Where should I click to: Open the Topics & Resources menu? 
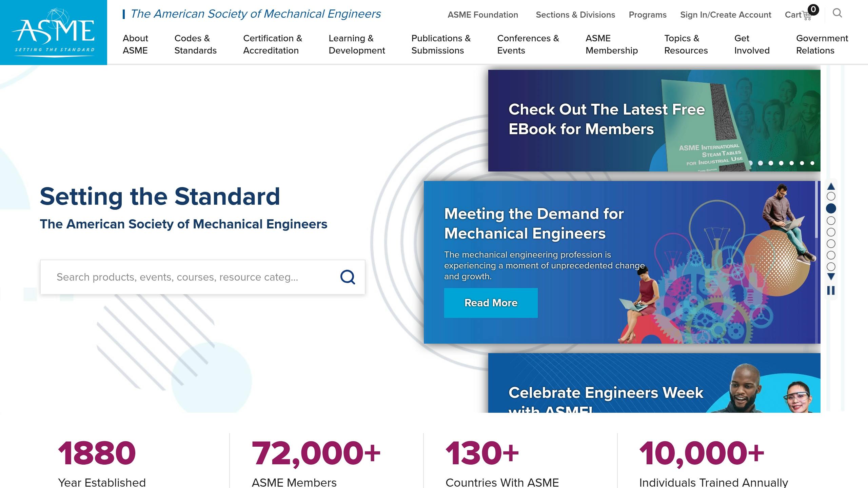click(686, 44)
